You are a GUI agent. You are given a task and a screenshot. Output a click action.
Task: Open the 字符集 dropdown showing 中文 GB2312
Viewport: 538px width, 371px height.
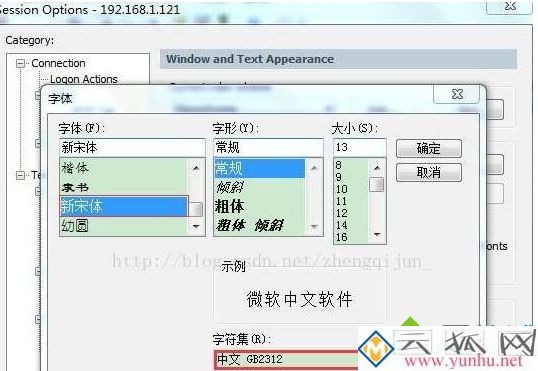286,359
